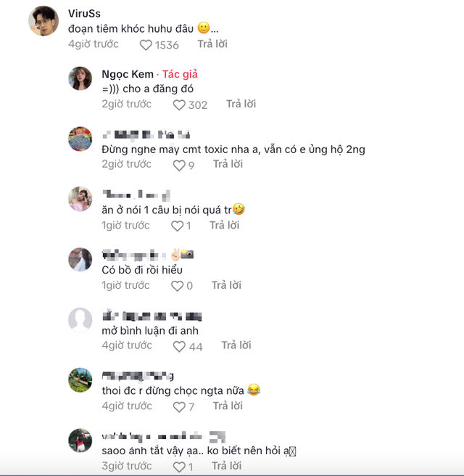This screenshot has height=476, width=464.
Task: Reply to the toxic cmt supporter comment
Action: (228, 165)
